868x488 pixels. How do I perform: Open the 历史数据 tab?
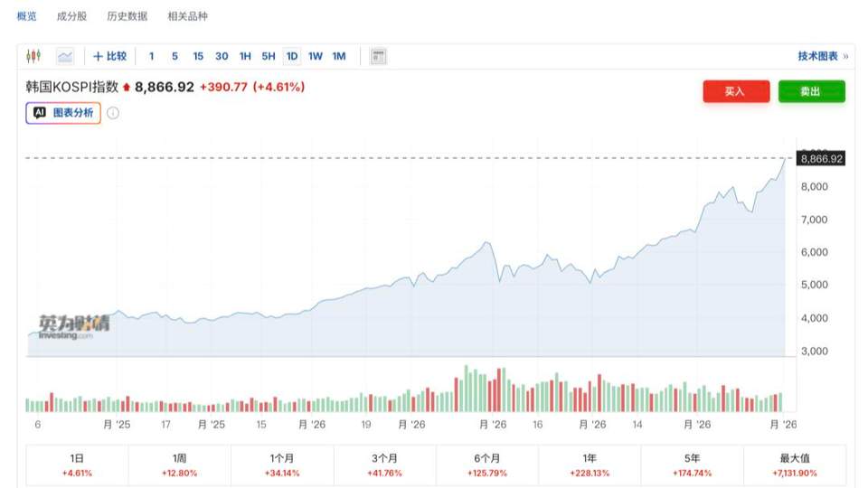(x=127, y=16)
